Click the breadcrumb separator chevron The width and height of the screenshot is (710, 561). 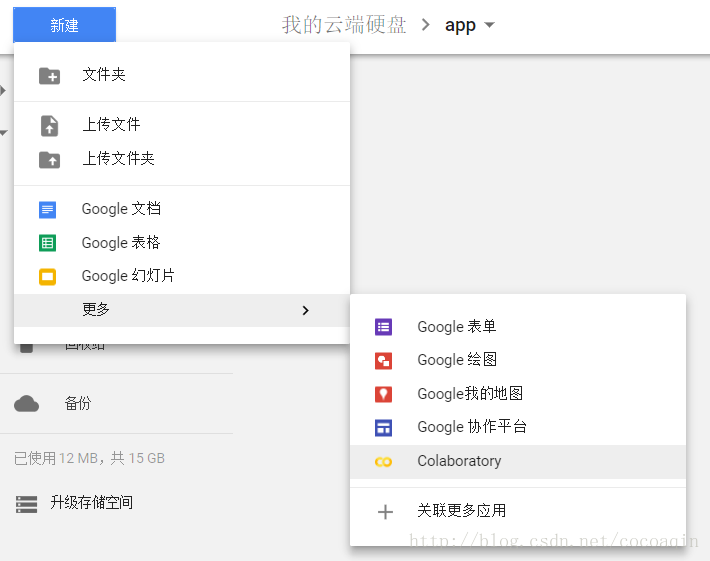tap(425, 24)
